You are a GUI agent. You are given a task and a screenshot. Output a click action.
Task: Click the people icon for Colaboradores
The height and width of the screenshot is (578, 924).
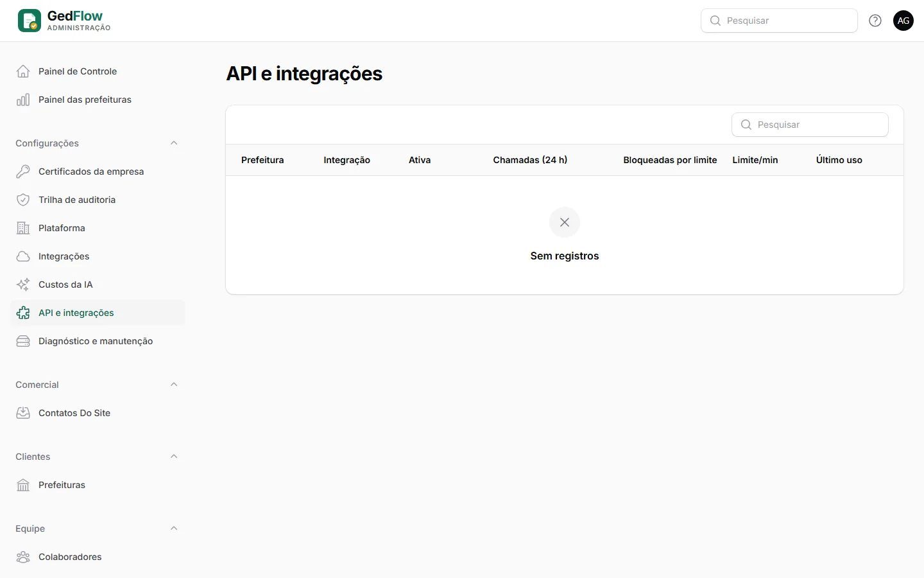[x=23, y=557]
